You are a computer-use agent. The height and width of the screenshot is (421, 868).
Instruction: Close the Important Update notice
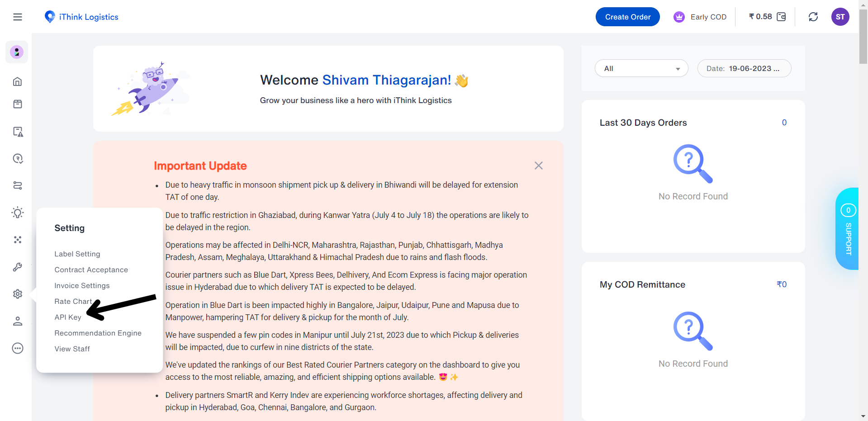click(x=538, y=166)
